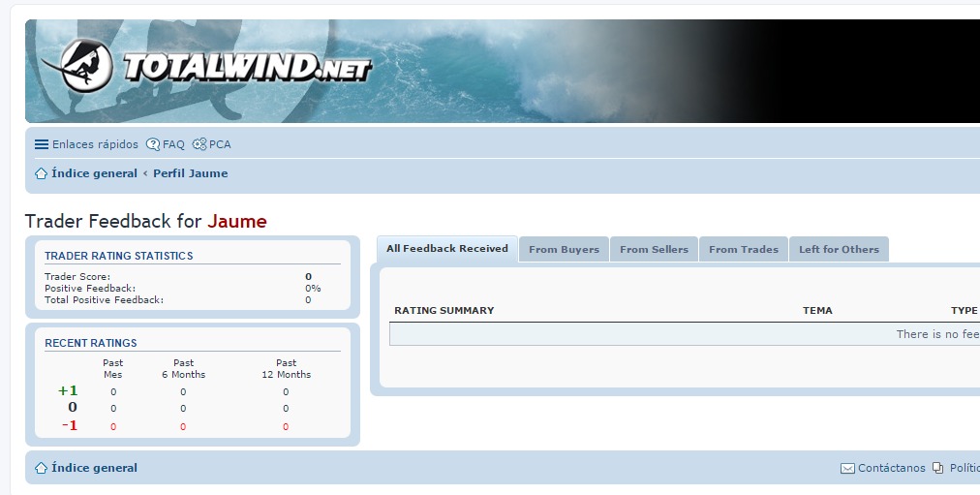The height and width of the screenshot is (495, 980).
Task: Click the green +1 rating label
Action: click(68, 391)
